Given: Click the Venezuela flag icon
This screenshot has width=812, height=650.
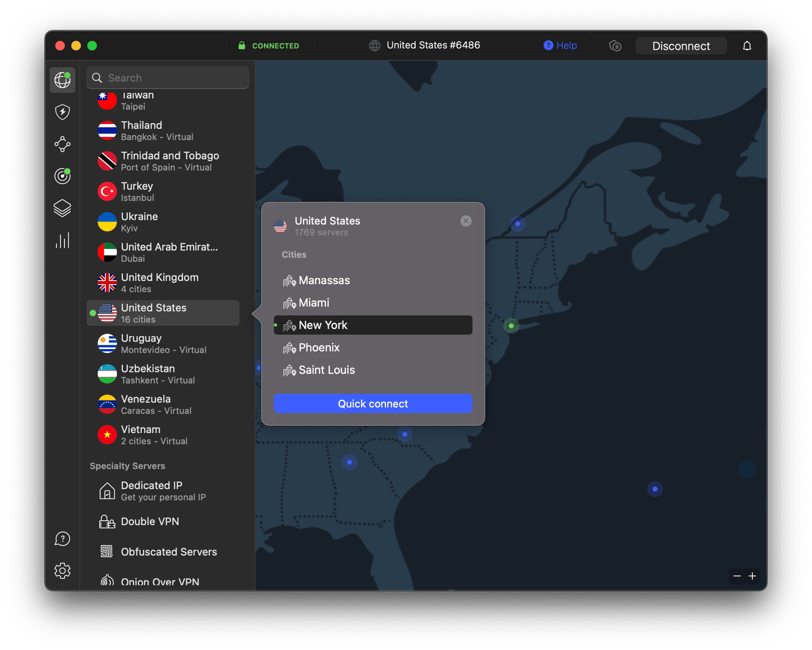Looking at the screenshot, I should [107, 404].
